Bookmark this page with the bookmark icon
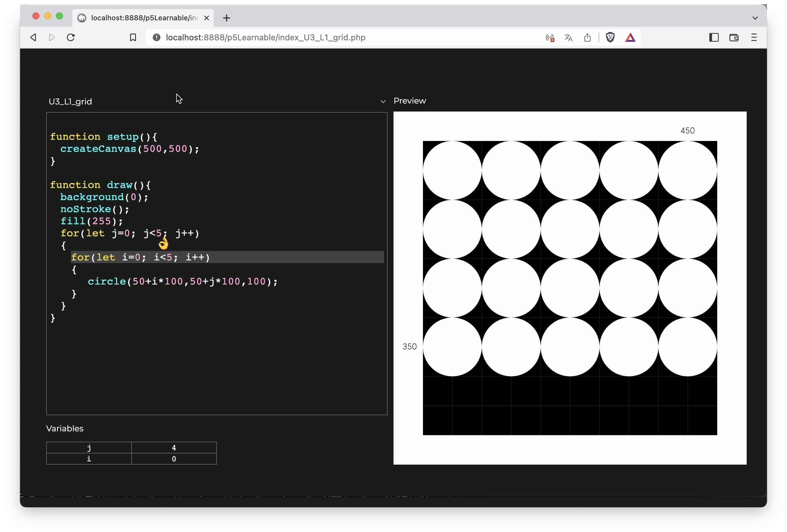The height and width of the screenshot is (532, 787). pyautogui.click(x=133, y=37)
